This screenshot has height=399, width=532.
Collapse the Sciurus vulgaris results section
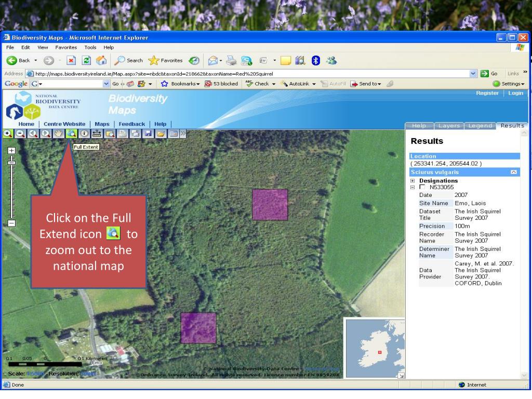point(513,171)
